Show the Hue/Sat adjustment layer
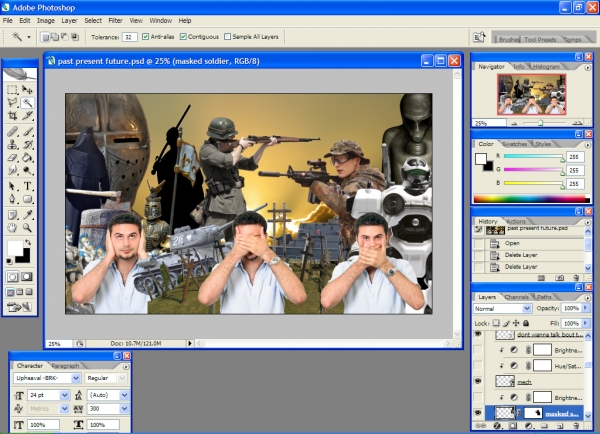600x434 pixels. [x=478, y=365]
